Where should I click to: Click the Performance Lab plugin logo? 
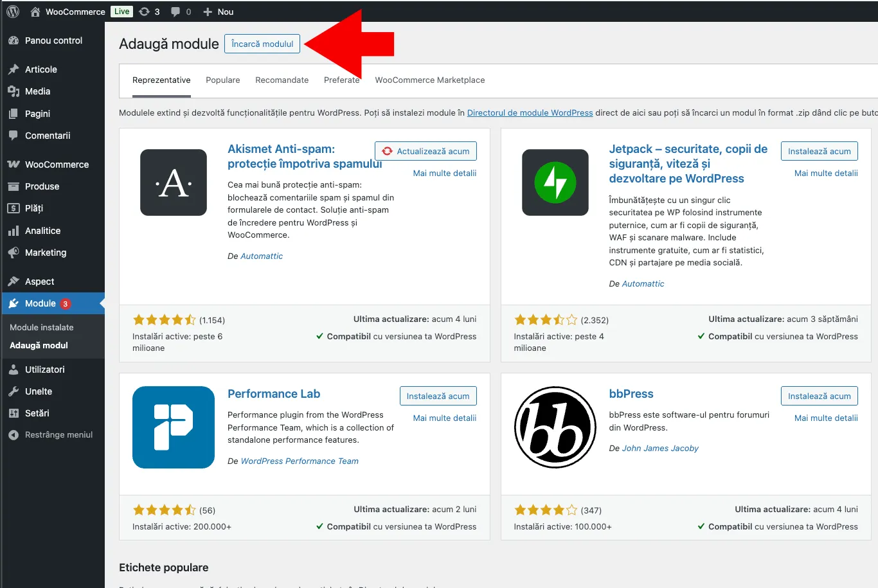[x=174, y=427]
